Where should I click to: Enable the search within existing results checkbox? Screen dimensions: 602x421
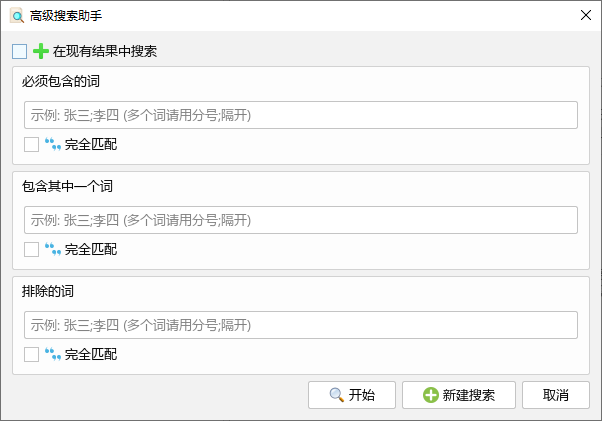pyautogui.click(x=20, y=51)
